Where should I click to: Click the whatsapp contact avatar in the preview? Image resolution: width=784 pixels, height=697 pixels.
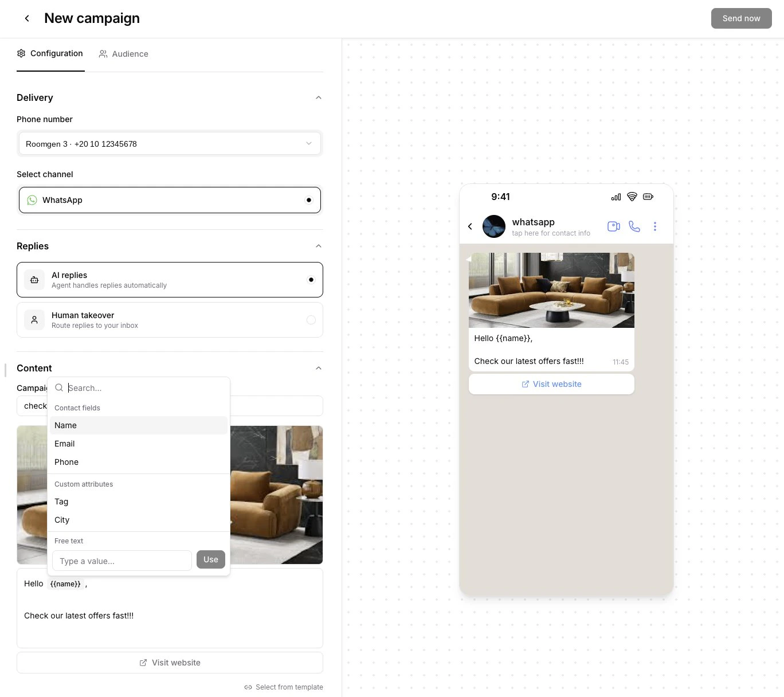click(494, 226)
